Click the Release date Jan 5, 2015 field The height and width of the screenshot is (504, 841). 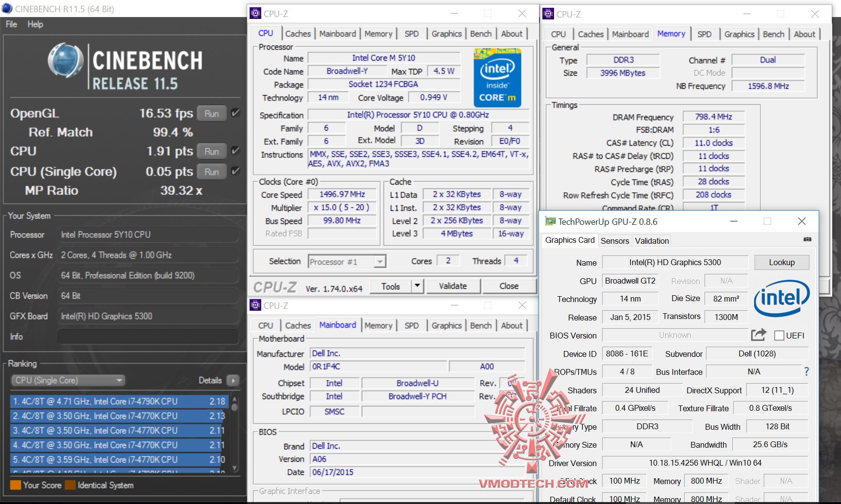coord(630,317)
